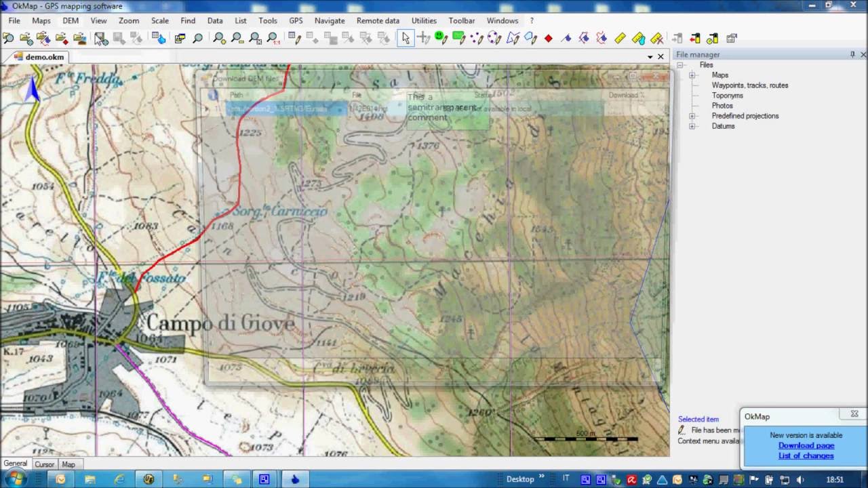Expand the Datums tree node
Screen dimensions: 868x488
point(692,126)
